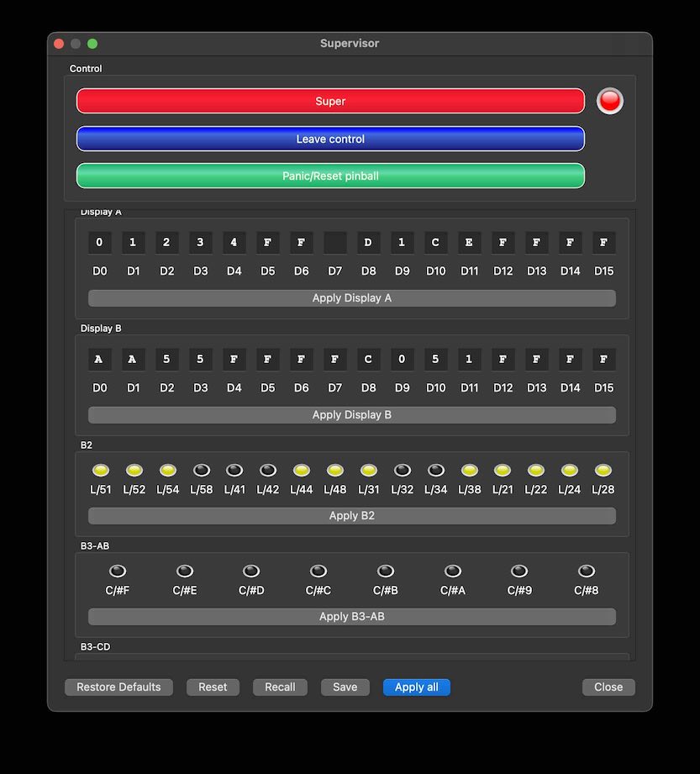Apply Display A settings
Image resolution: width=700 pixels, height=774 pixels.
click(x=351, y=297)
